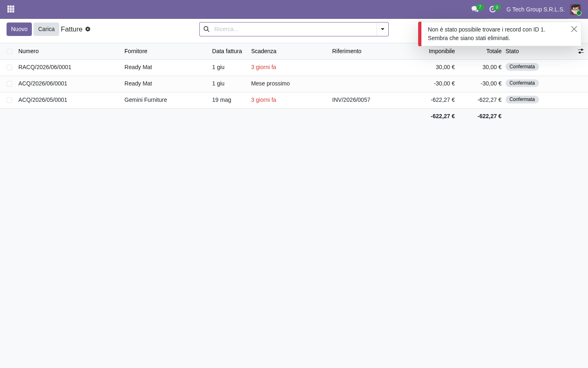This screenshot has width=588, height=368.
Task: Select the RACQ/2026/06/0001 row checkbox
Action: coord(9,67)
